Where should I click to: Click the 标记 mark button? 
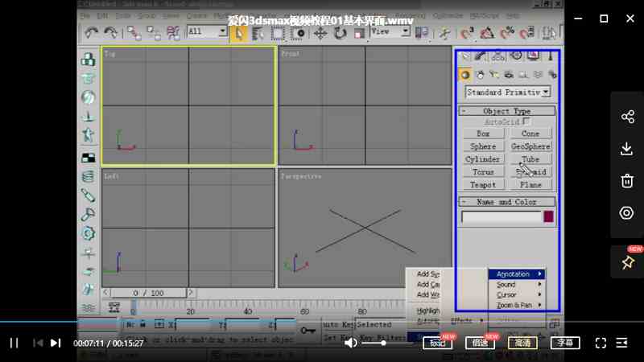tap(437, 343)
